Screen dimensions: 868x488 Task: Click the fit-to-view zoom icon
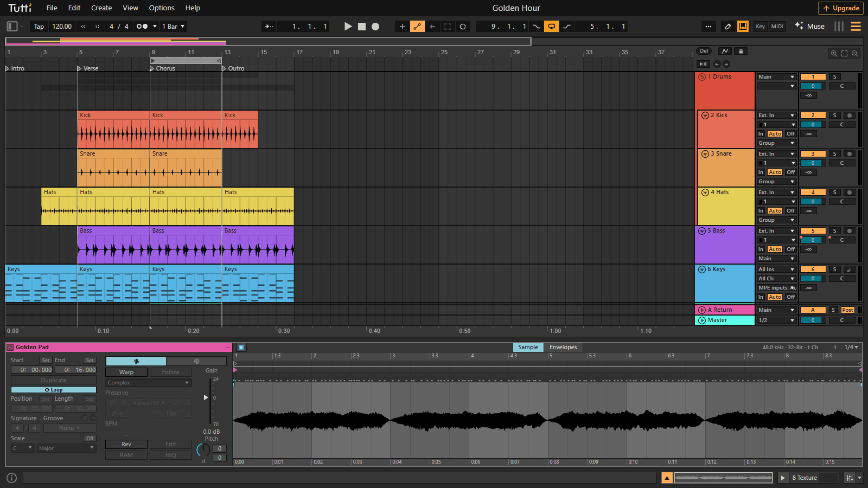point(844,53)
